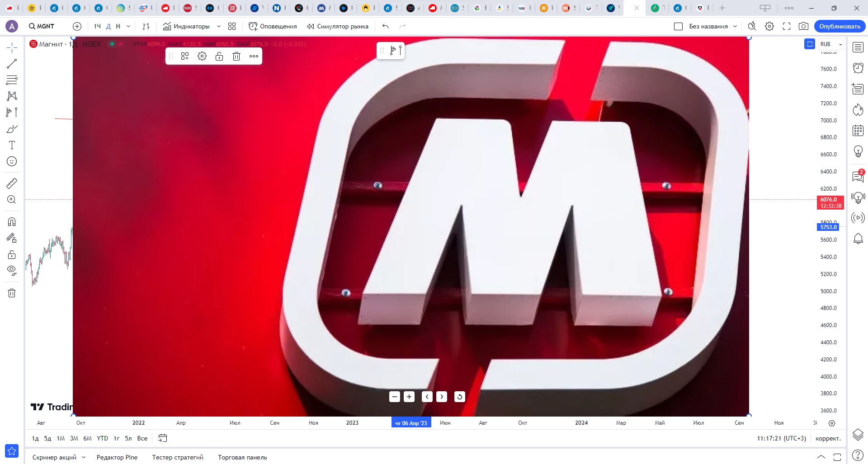The image size is (868, 464).
Task: Click the Опубликовать publish button
Action: pos(840,26)
